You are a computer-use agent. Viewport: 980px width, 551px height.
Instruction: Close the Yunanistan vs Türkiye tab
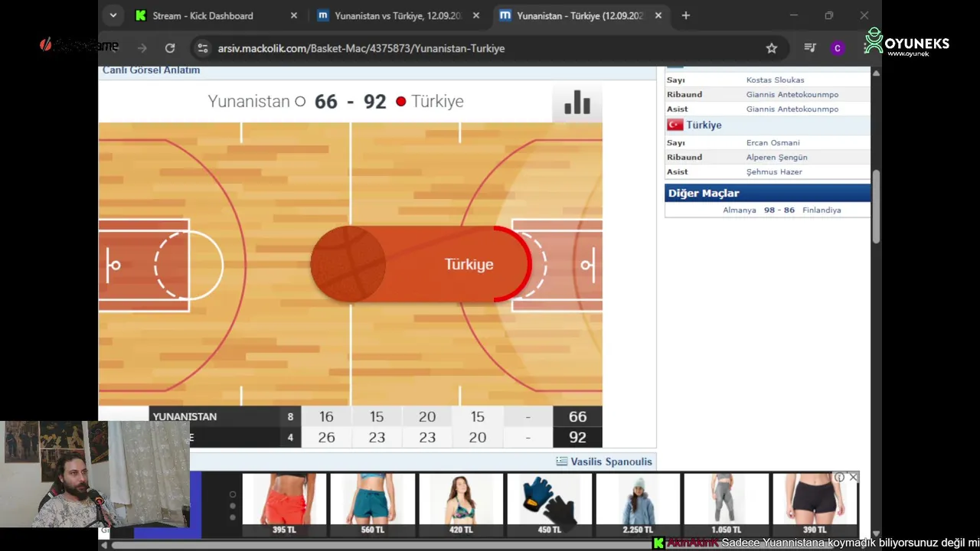pyautogui.click(x=476, y=15)
